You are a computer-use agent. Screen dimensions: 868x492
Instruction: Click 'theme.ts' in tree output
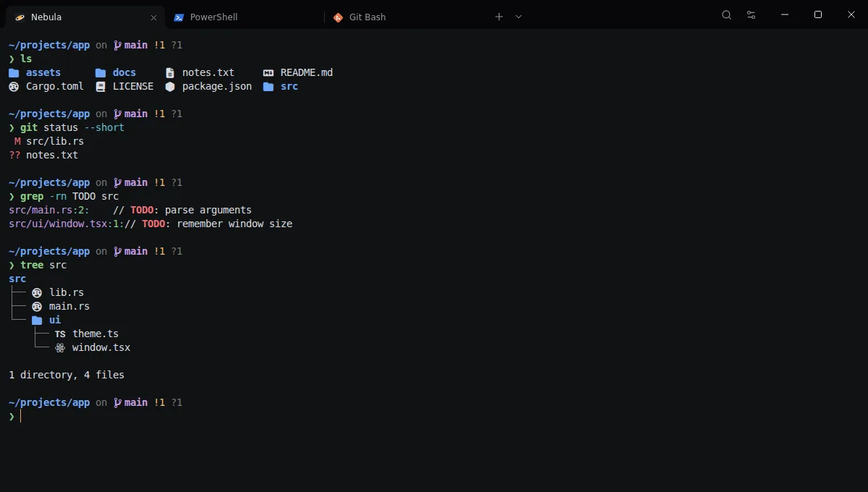pyautogui.click(x=95, y=334)
